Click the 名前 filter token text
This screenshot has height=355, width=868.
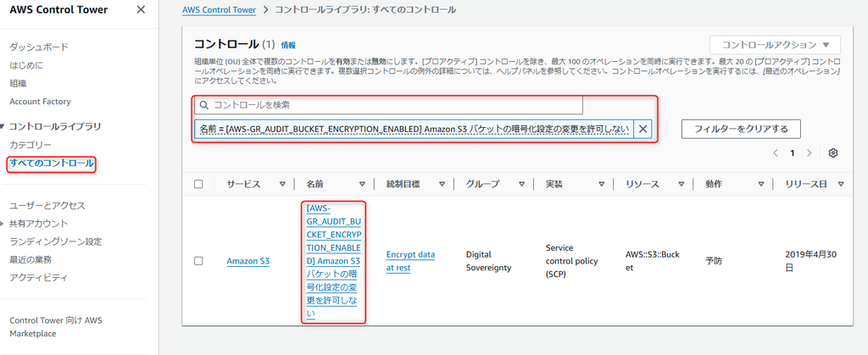tap(414, 129)
